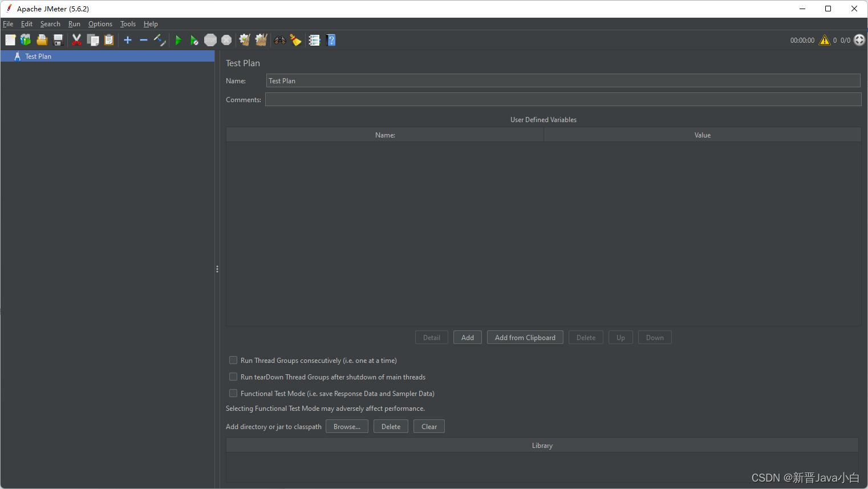Shut down the test threads
Screen dimensions: 868x489
point(226,40)
